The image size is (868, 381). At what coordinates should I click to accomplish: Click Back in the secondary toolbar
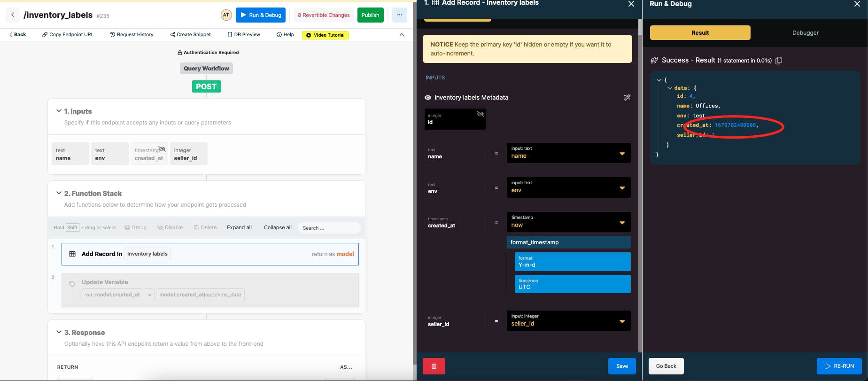[18, 35]
